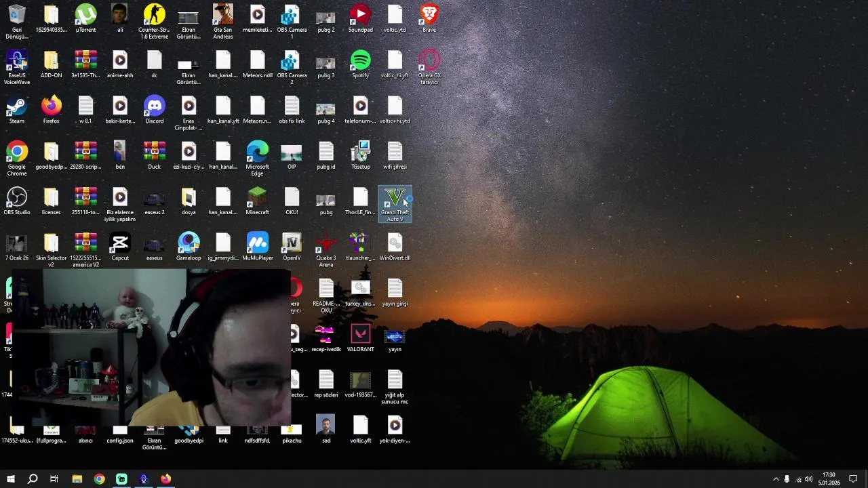Select the sad image file

pyautogui.click(x=326, y=429)
